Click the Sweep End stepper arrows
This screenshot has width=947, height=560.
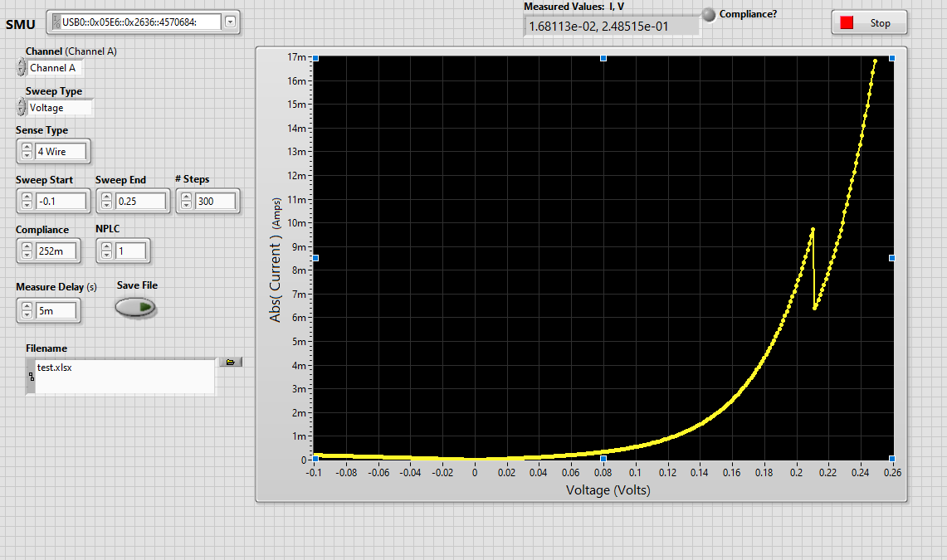click(x=105, y=202)
